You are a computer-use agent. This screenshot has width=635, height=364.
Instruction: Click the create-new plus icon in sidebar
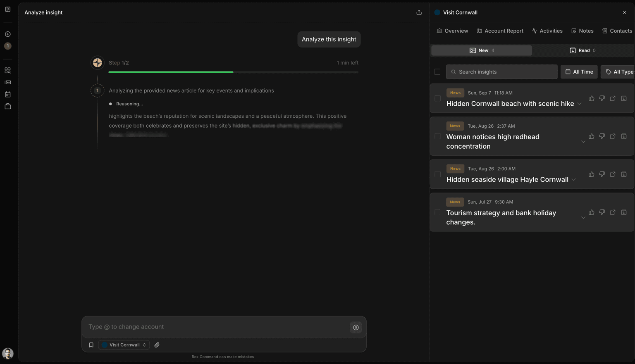(7, 34)
